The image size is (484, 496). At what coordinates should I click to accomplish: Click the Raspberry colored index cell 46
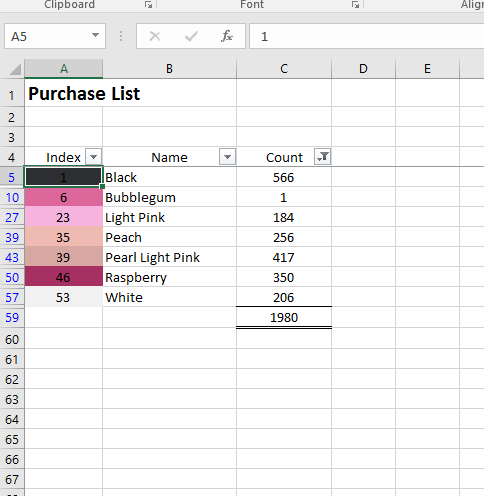(x=64, y=277)
